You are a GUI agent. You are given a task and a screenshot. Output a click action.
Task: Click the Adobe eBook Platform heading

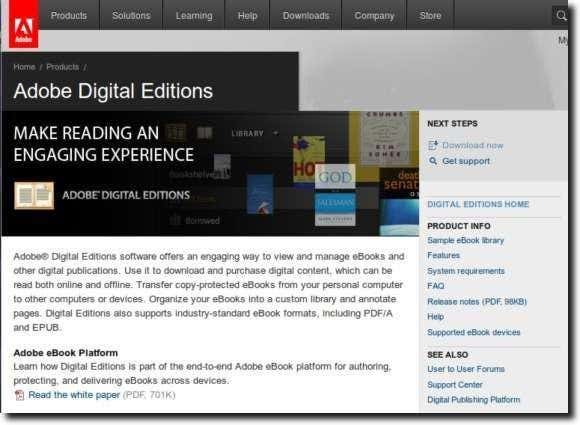pos(65,353)
